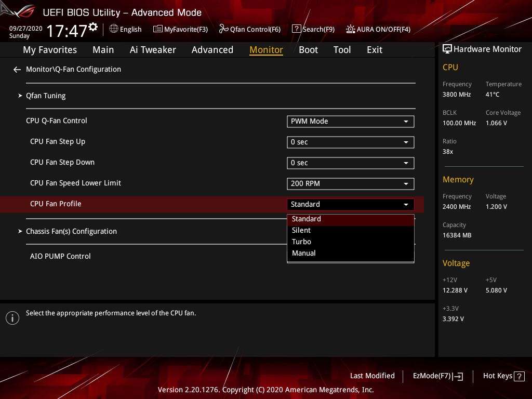
Task: Open the Advanced tab
Action: [212, 50]
